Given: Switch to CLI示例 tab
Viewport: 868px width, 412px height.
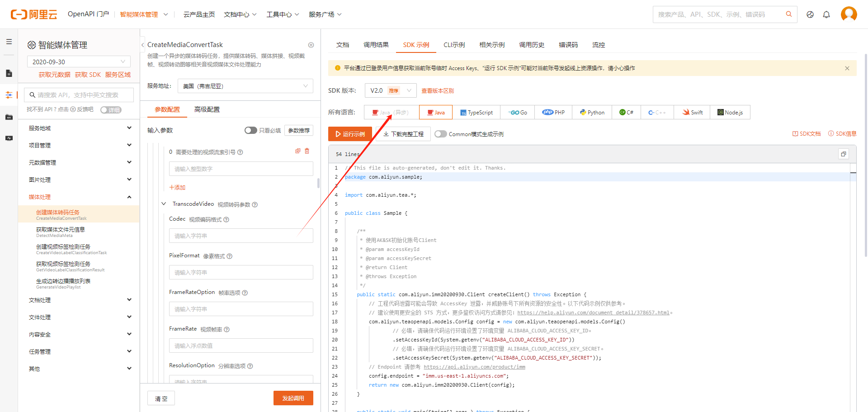Looking at the screenshot, I should (x=454, y=45).
